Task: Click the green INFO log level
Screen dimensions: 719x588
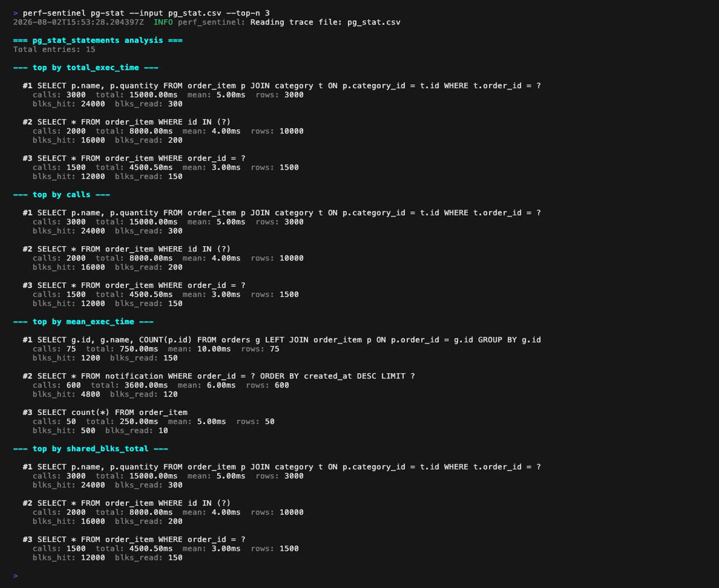Action: [x=163, y=22]
